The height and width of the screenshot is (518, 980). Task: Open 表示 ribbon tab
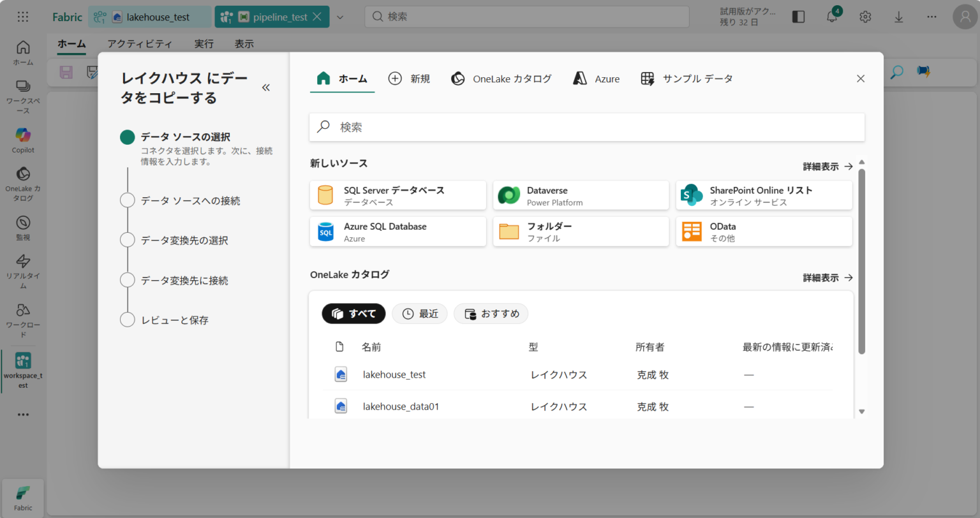244,44
